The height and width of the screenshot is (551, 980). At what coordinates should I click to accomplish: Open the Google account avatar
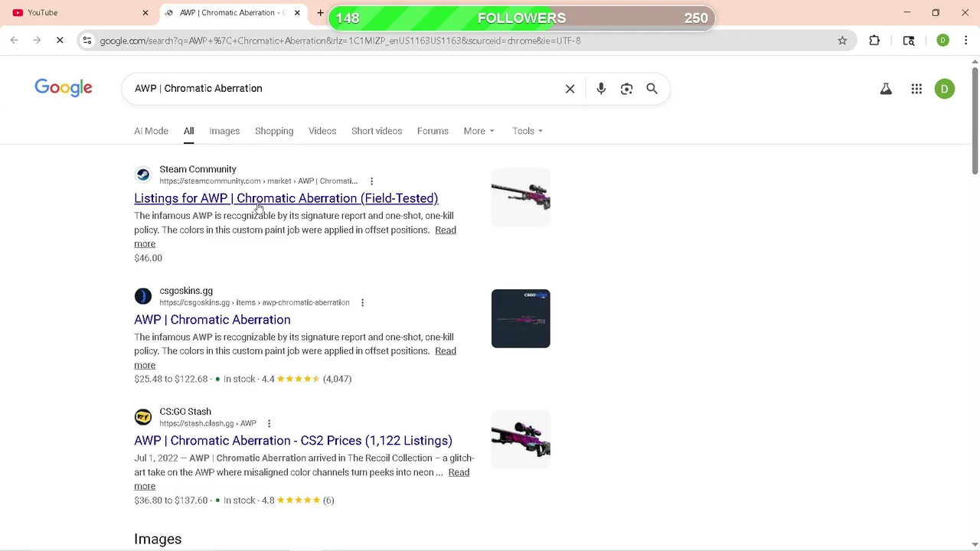945,89
